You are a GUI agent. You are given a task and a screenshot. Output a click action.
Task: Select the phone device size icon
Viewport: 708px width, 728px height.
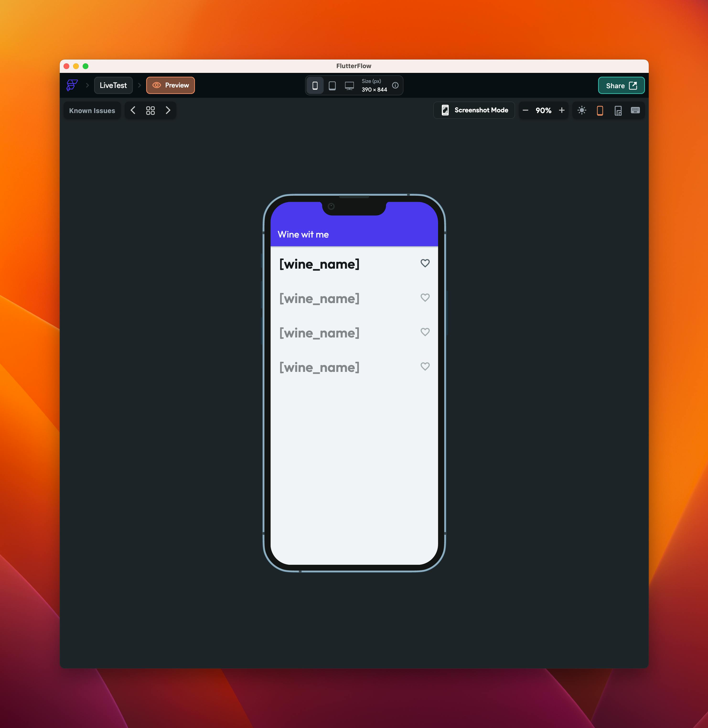click(315, 86)
